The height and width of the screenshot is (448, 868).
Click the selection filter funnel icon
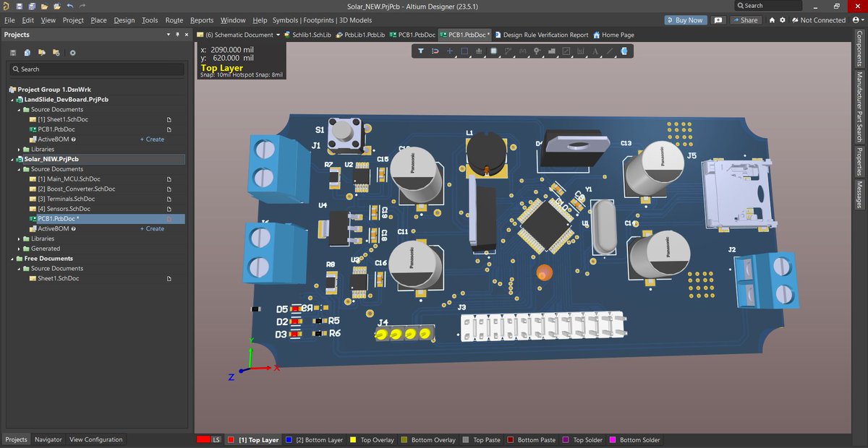[421, 51]
